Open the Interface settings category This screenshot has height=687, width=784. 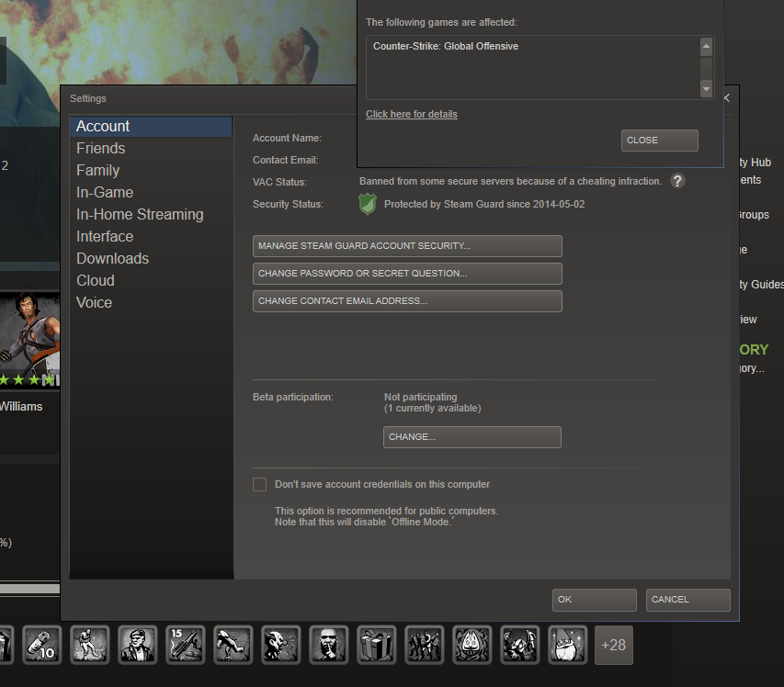coord(151,236)
